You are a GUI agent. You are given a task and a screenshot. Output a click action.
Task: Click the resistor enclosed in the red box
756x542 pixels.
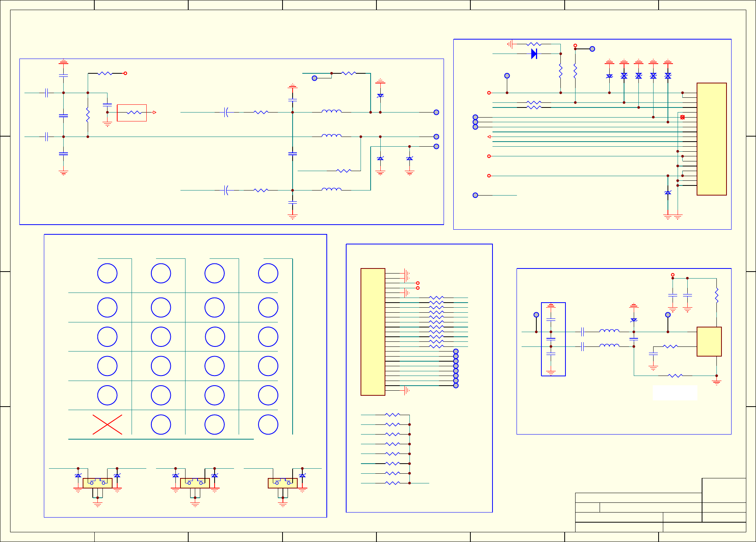[x=134, y=113]
